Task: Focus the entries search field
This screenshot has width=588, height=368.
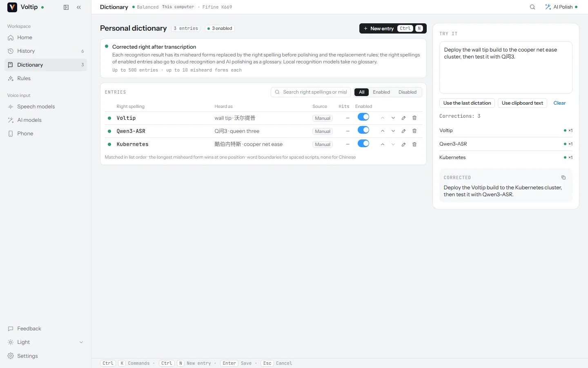Action: (311, 92)
